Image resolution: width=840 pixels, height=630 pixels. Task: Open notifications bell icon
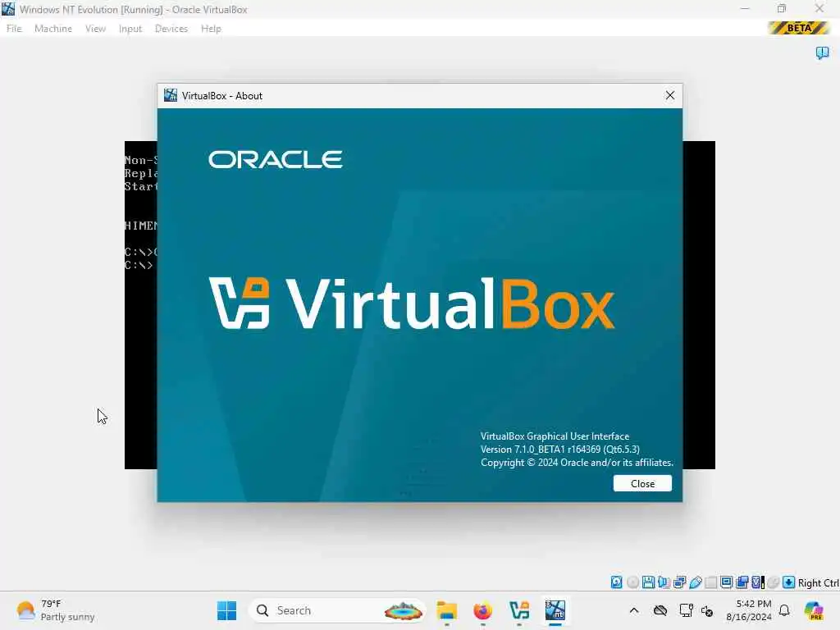(x=784, y=610)
